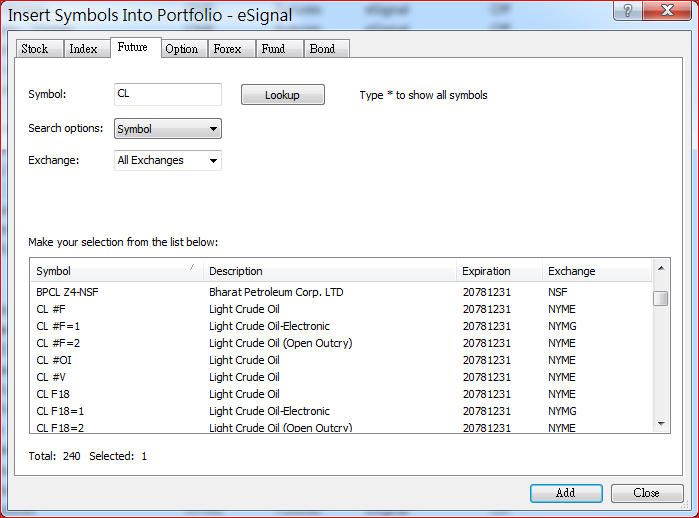The image size is (699, 518).
Task: Sort by the Exchange column header
Action: 597,271
